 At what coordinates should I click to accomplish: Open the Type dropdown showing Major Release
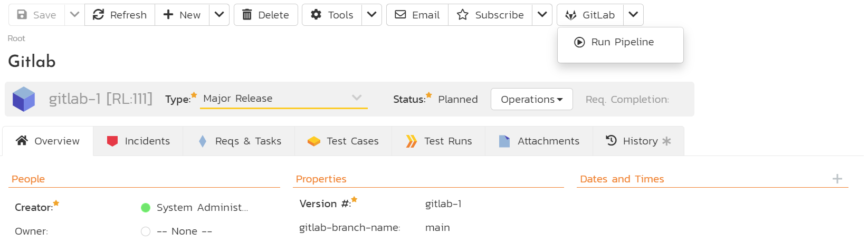click(x=283, y=99)
